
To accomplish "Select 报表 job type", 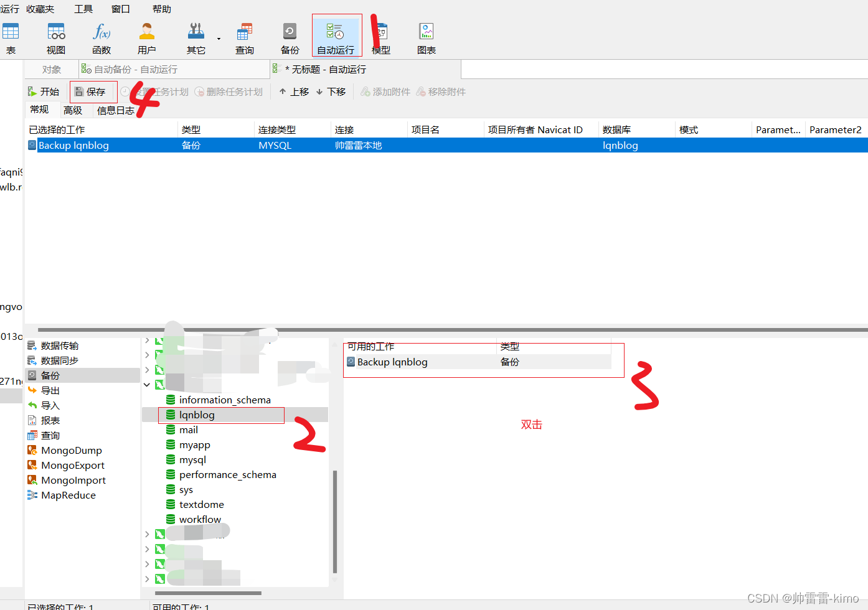I will tap(83, 420).
